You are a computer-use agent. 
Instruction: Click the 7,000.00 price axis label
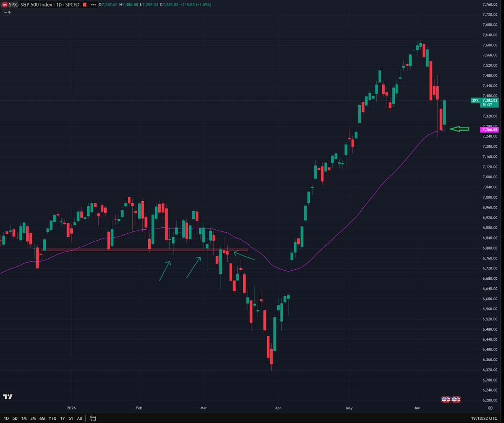coord(490,197)
